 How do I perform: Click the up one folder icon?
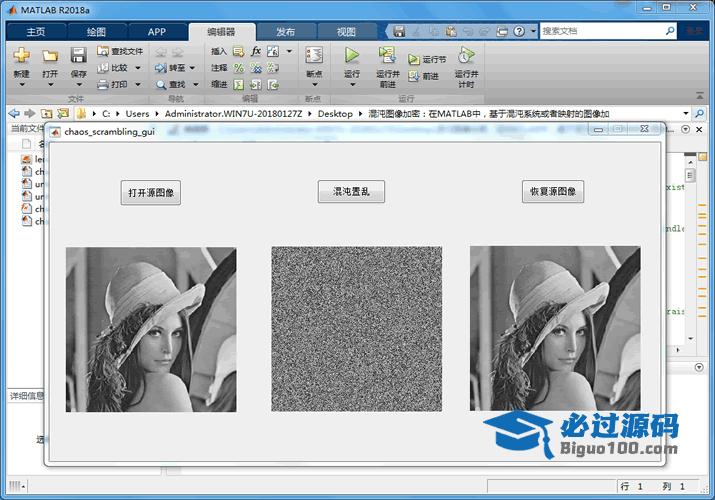pyautogui.click(x=47, y=113)
